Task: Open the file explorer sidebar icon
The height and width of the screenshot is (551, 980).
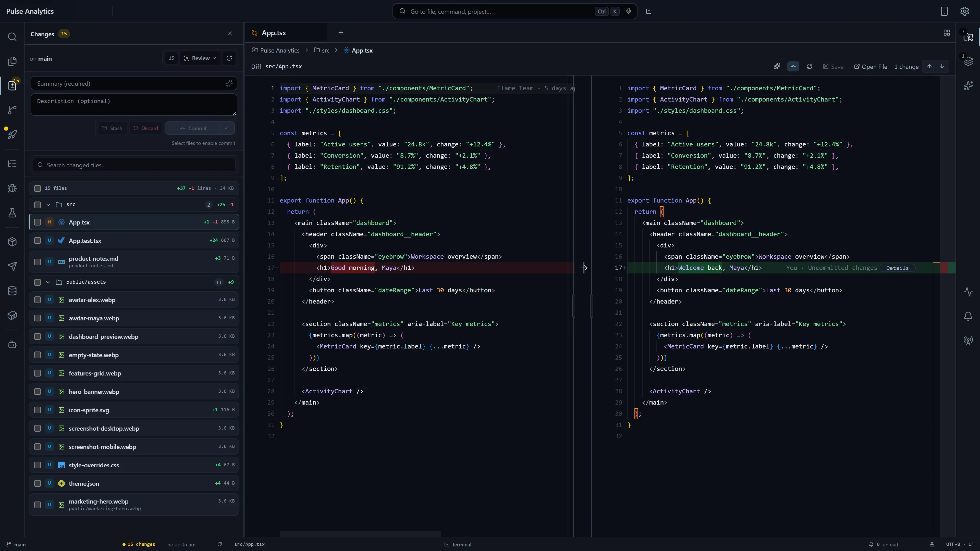Action: pyautogui.click(x=12, y=61)
